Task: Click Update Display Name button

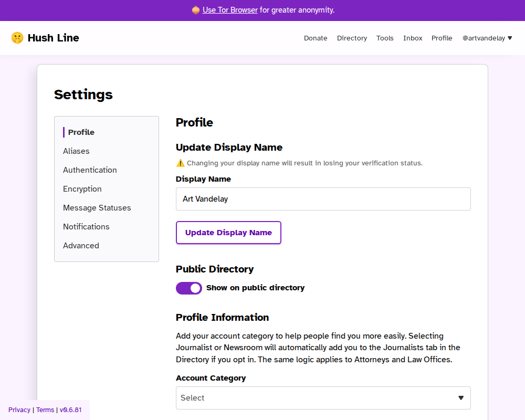Action: pos(228,233)
